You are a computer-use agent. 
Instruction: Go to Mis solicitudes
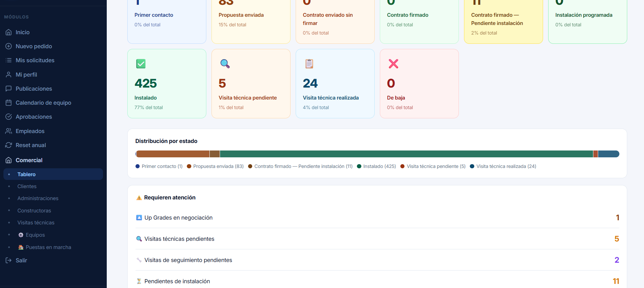[x=53, y=60]
